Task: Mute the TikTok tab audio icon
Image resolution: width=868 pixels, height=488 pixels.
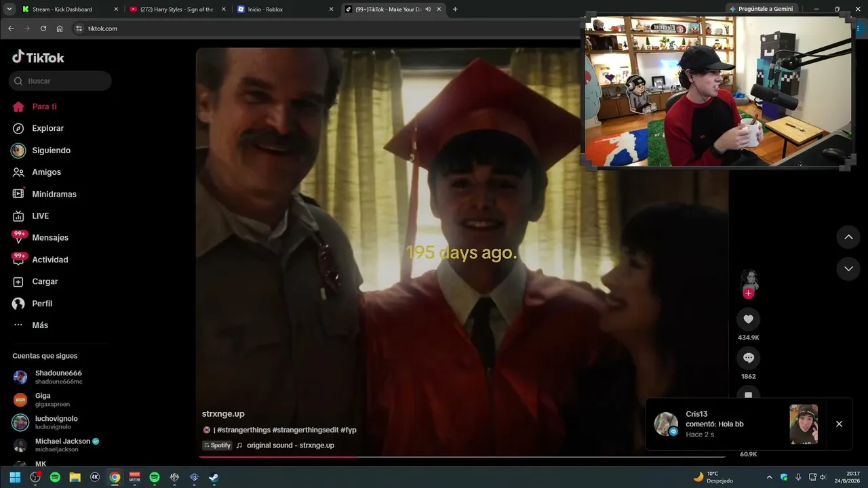Action: tap(429, 9)
